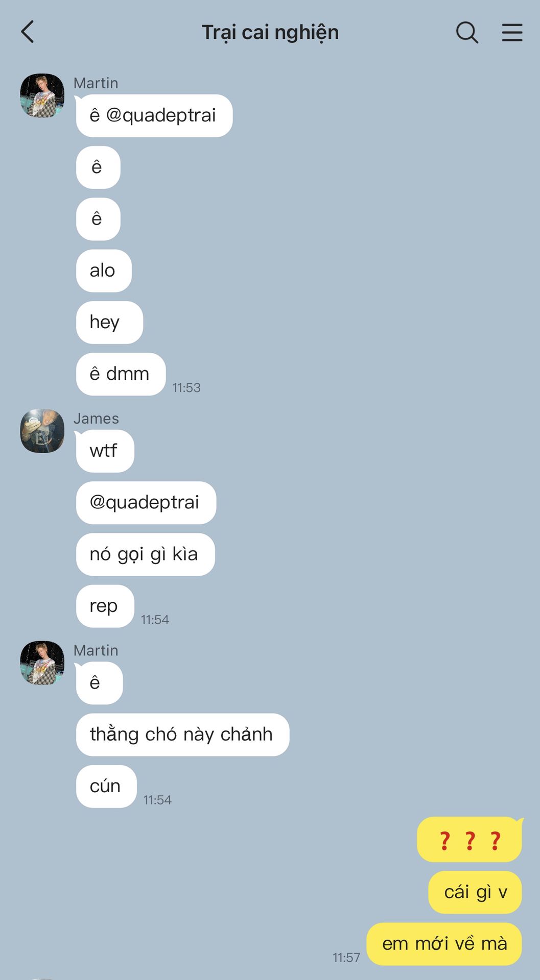Tap James's profile avatar
Image resolution: width=540 pixels, height=980 pixels.
point(42,431)
